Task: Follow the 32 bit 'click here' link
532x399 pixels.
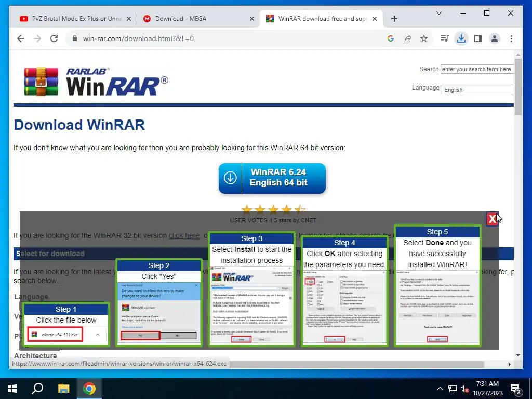Action: [184, 235]
